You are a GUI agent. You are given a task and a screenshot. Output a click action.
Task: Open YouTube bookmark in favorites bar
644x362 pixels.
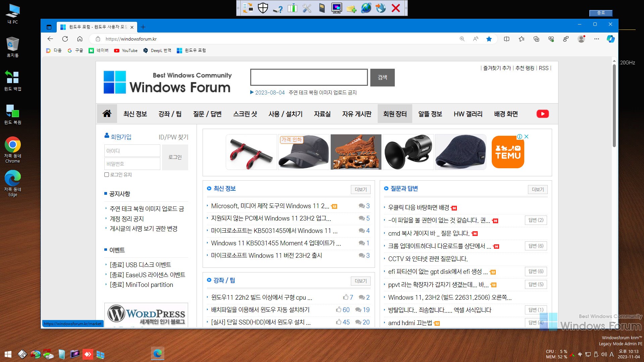coord(126,51)
